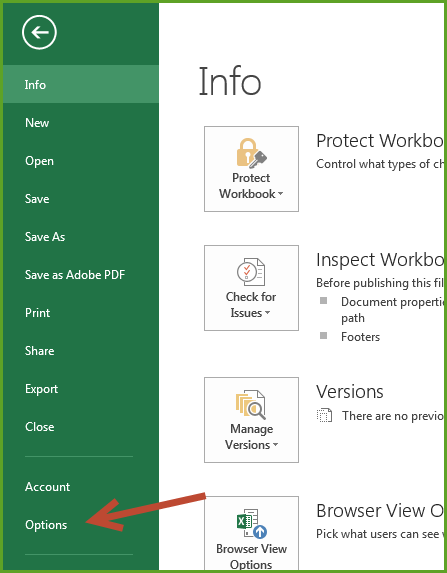Select Save As menu entry
447x573 pixels.
click(81, 236)
